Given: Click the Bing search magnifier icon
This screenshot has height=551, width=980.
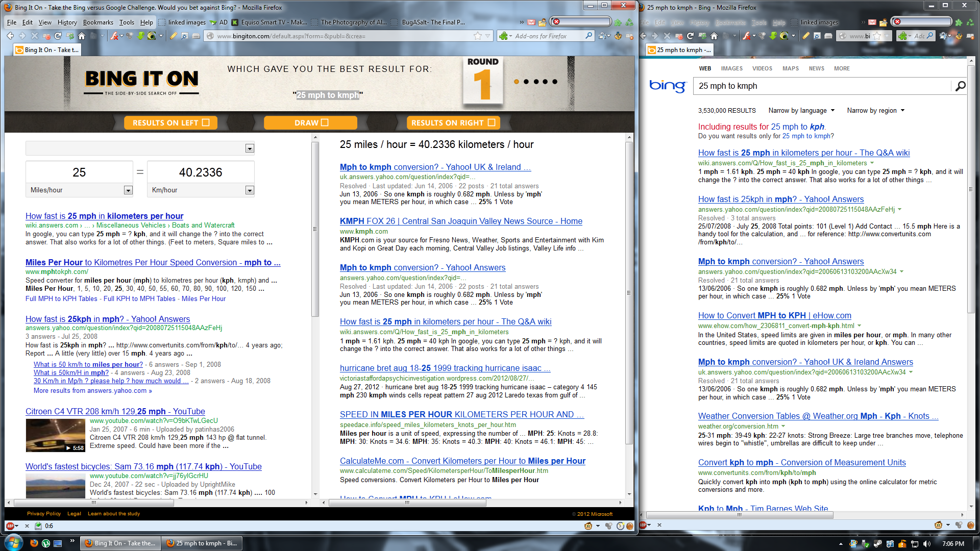Looking at the screenshot, I should pos(960,86).
